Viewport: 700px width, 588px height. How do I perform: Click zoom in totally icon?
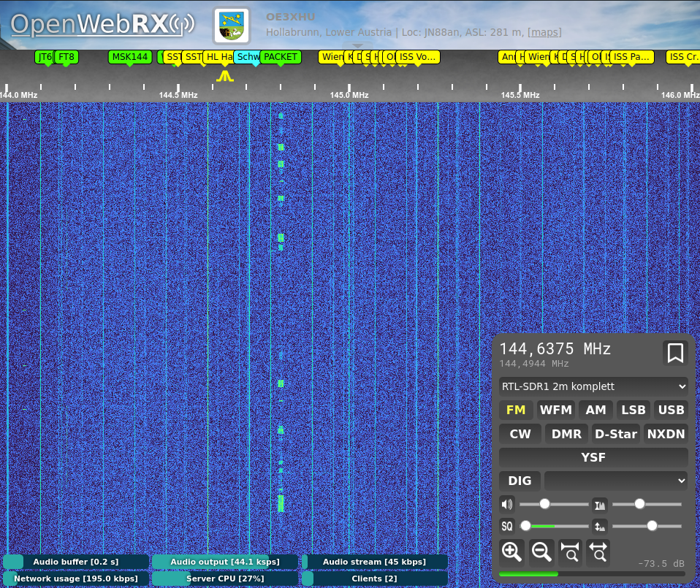571,552
